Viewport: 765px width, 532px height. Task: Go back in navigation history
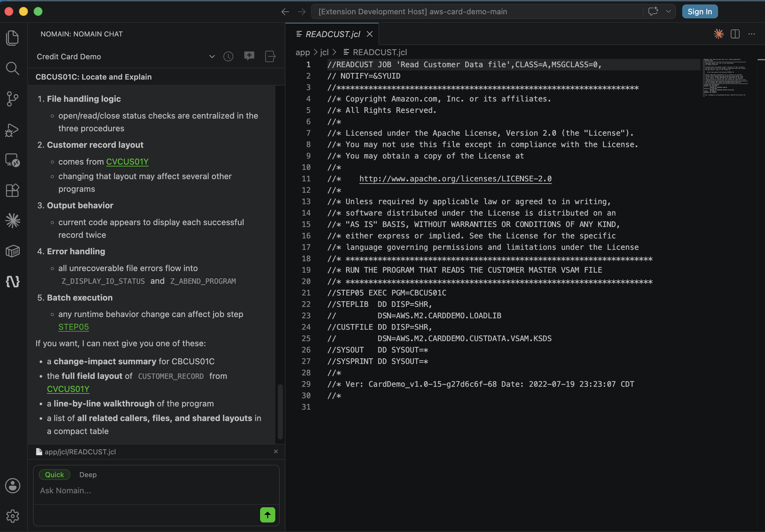285,12
